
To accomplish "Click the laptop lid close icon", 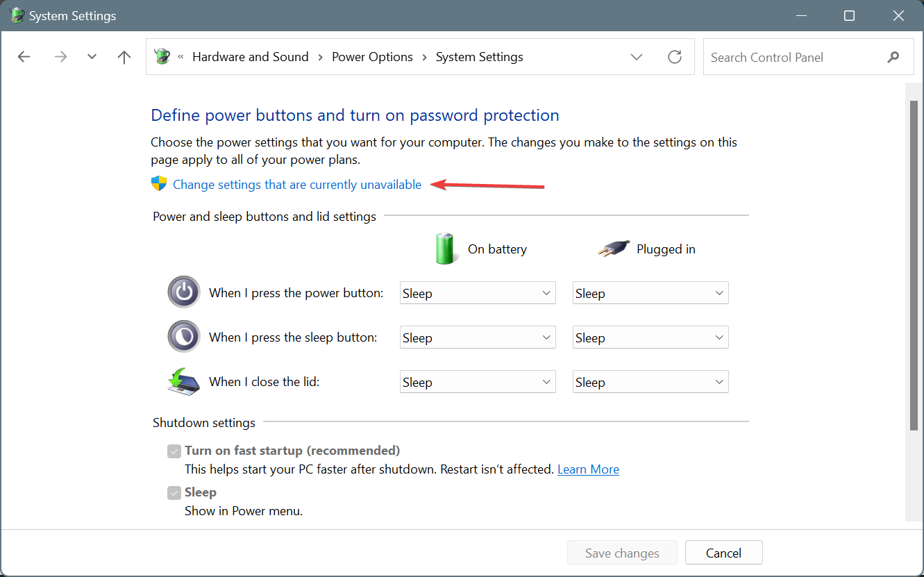I will 184,381.
